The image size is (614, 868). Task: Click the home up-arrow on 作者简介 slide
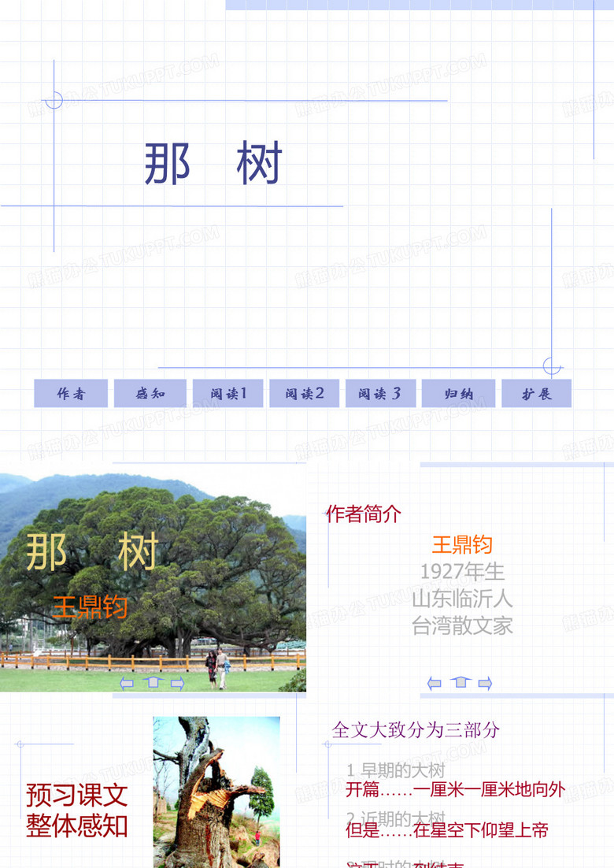pyautogui.click(x=460, y=682)
